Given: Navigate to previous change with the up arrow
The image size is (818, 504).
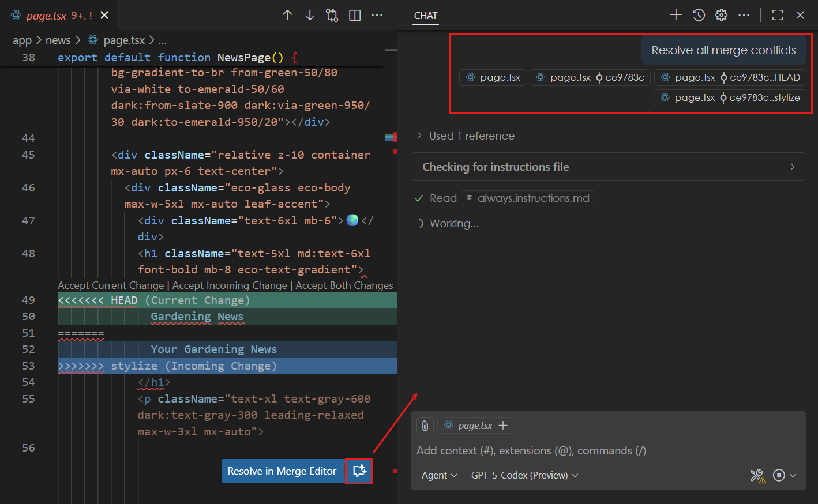Looking at the screenshot, I should 287,15.
